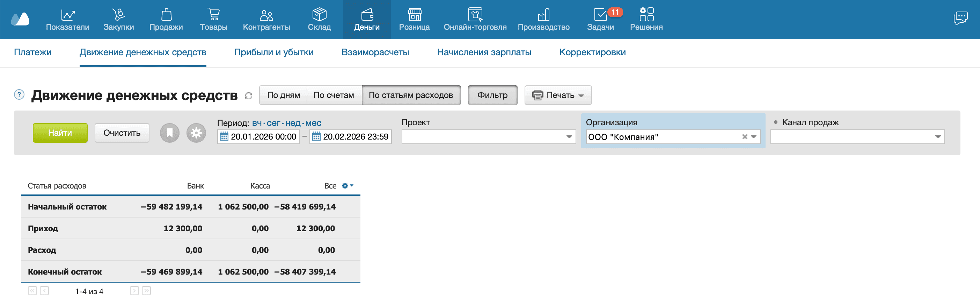Open the Решения section
Image resolution: width=980 pixels, height=305 pixels.
(646, 20)
